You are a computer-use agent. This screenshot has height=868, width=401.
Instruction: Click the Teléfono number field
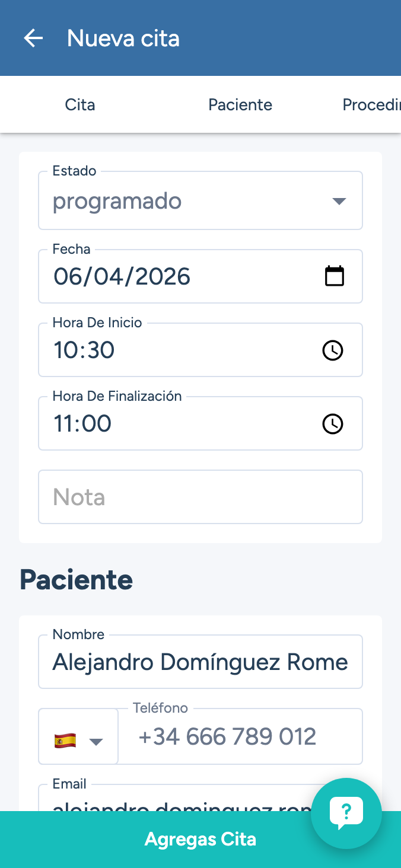tap(240, 737)
